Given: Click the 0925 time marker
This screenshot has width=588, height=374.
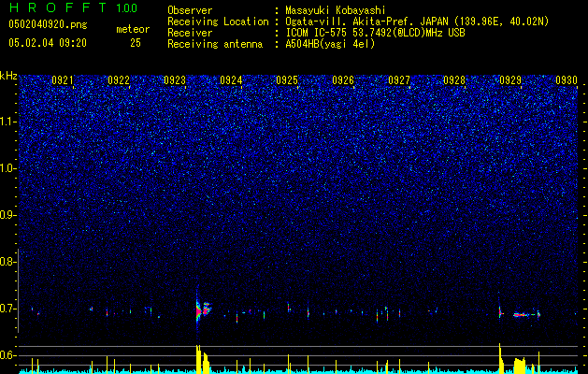Looking at the screenshot, I should pyautogui.click(x=287, y=80).
